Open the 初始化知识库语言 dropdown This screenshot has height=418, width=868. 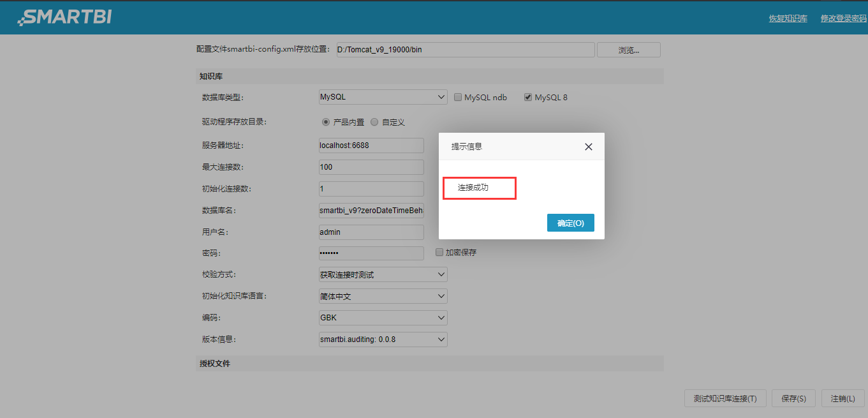pos(383,296)
